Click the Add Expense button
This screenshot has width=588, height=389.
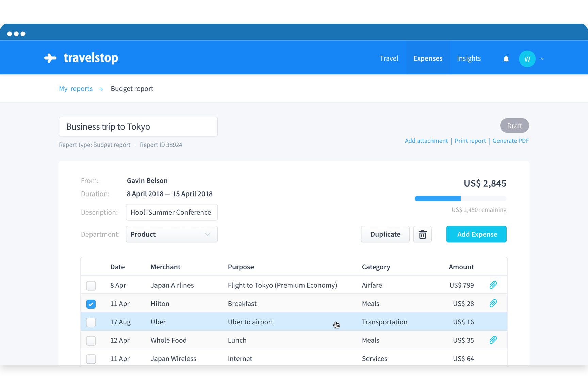pyautogui.click(x=476, y=234)
